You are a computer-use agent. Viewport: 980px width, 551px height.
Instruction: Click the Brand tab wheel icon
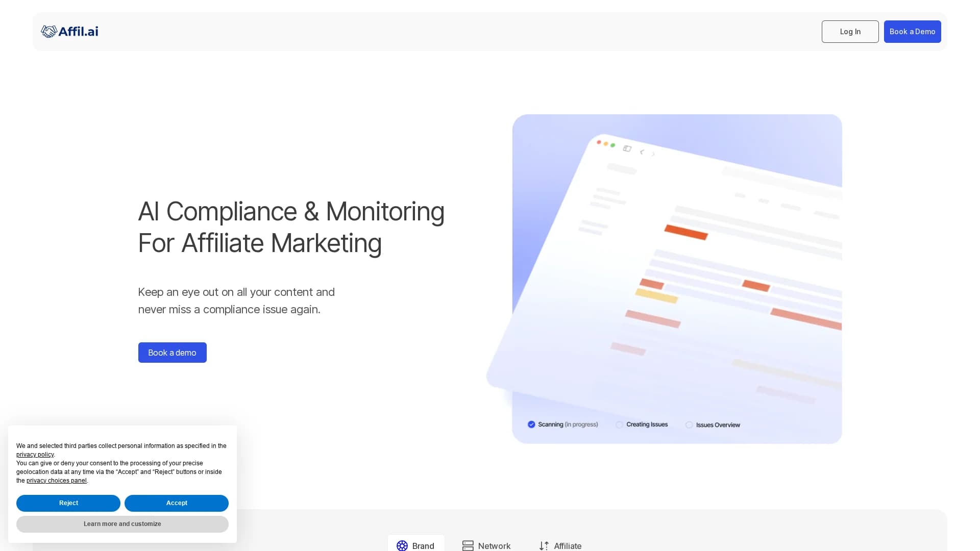[402, 545]
